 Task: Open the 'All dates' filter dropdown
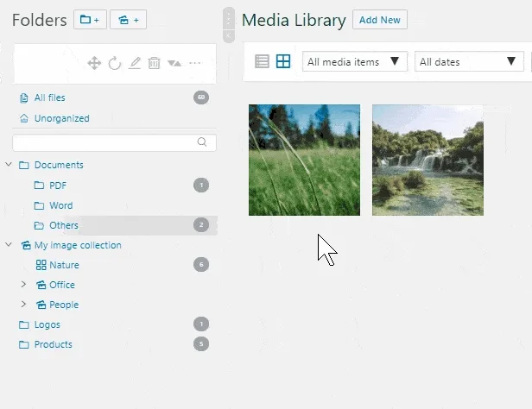[x=469, y=61]
